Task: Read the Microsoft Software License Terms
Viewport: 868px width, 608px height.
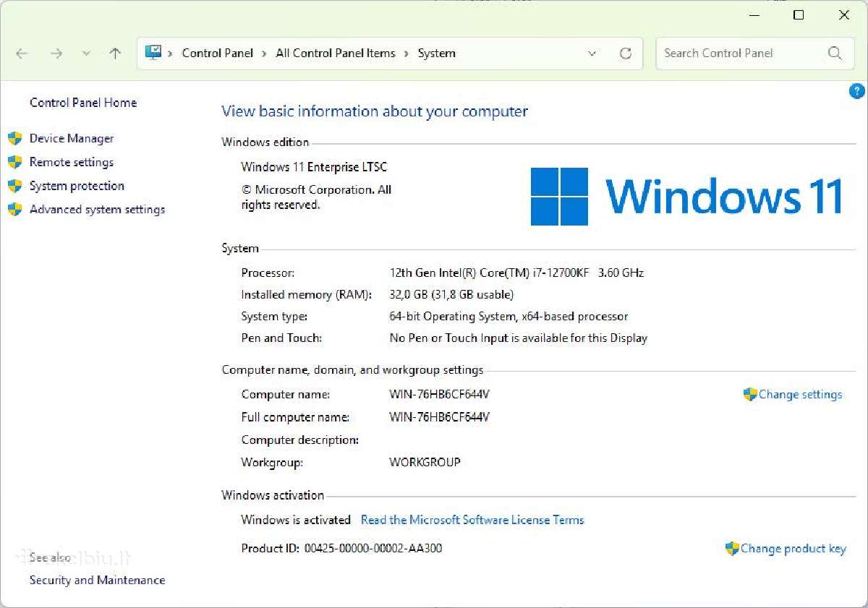Action: click(x=472, y=520)
